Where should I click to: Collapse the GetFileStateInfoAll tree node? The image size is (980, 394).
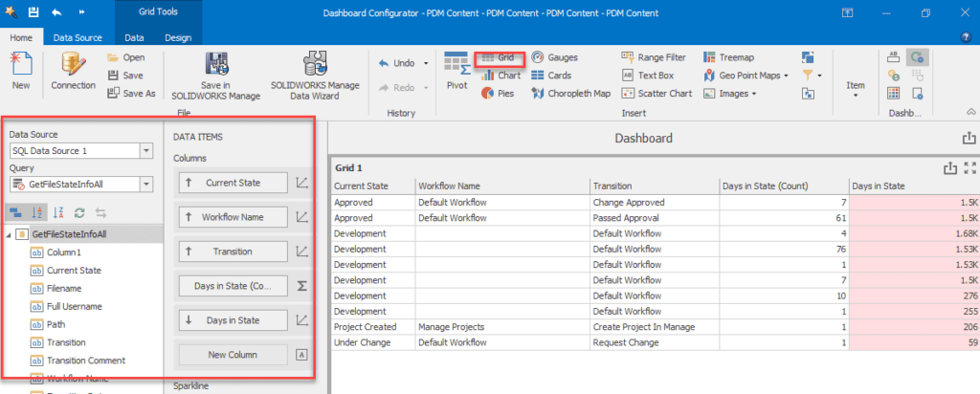pyautogui.click(x=9, y=234)
